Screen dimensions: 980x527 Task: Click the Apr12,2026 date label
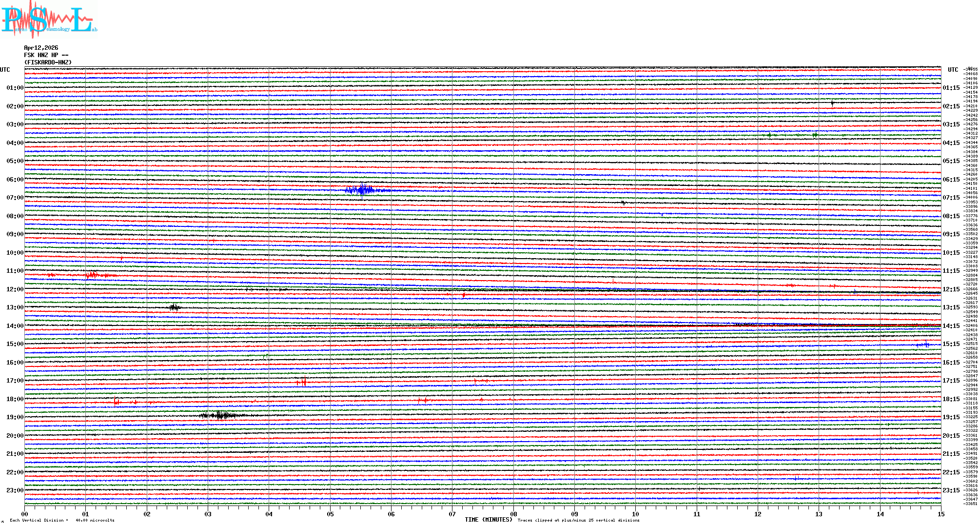pyautogui.click(x=41, y=48)
